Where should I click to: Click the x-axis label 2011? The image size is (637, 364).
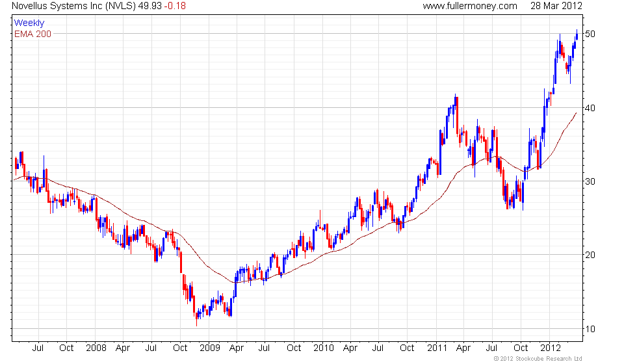point(437,348)
